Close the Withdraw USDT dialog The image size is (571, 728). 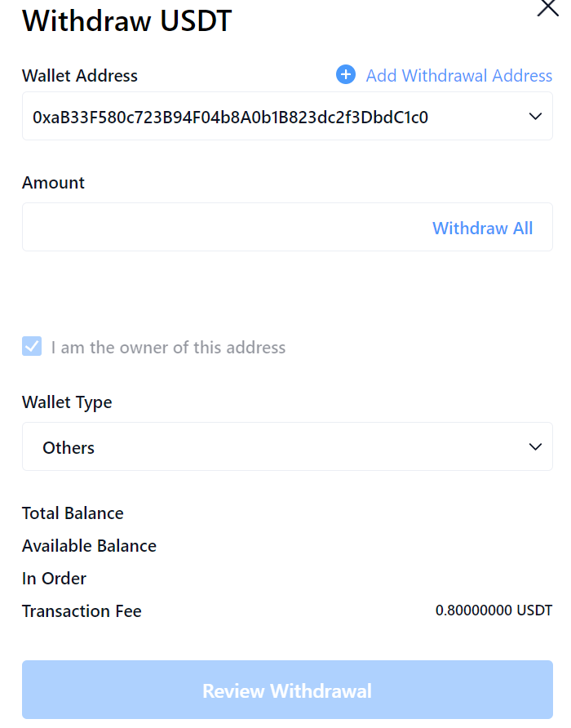click(547, 8)
